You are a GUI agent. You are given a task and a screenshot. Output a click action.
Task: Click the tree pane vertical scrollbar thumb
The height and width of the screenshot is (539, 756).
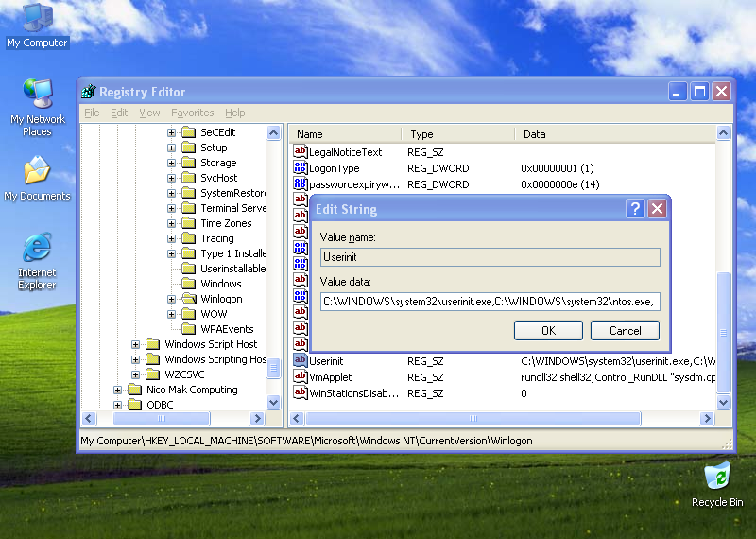273,369
